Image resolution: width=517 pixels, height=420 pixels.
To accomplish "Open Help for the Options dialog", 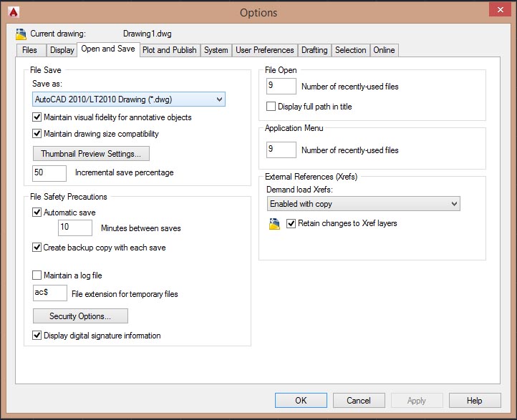I will click(475, 401).
